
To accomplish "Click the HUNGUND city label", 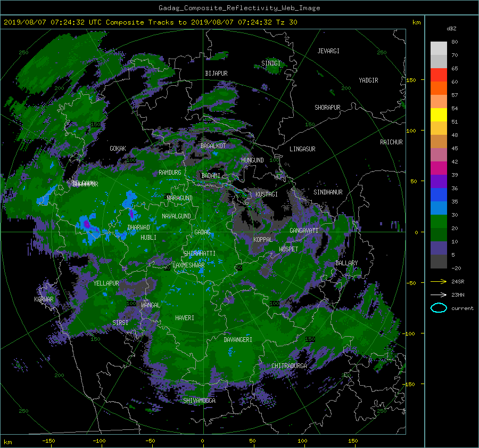I will (x=252, y=160).
